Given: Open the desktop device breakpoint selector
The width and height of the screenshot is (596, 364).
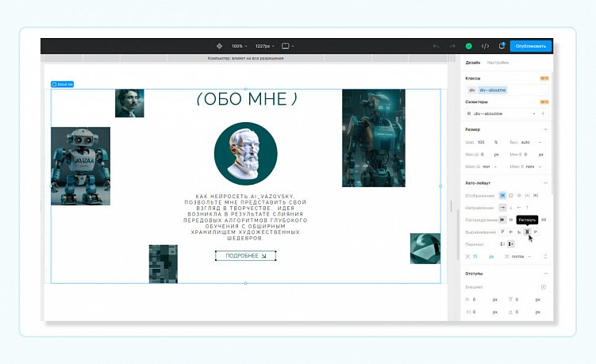Looking at the screenshot, I should (x=288, y=46).
